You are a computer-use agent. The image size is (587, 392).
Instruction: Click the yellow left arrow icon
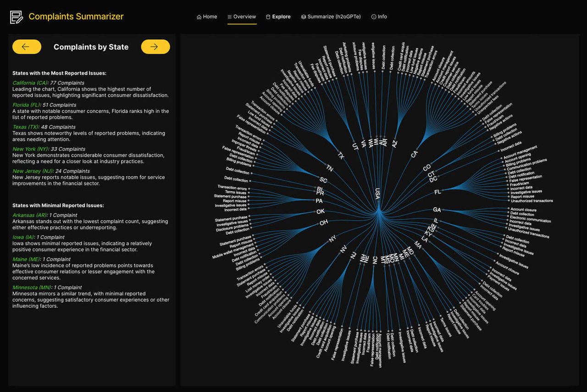(27, 46)
